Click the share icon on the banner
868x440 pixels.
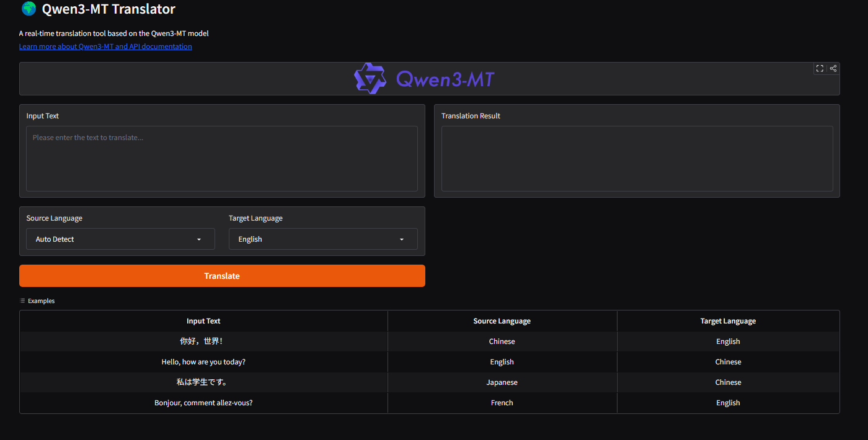click(833, 69)
